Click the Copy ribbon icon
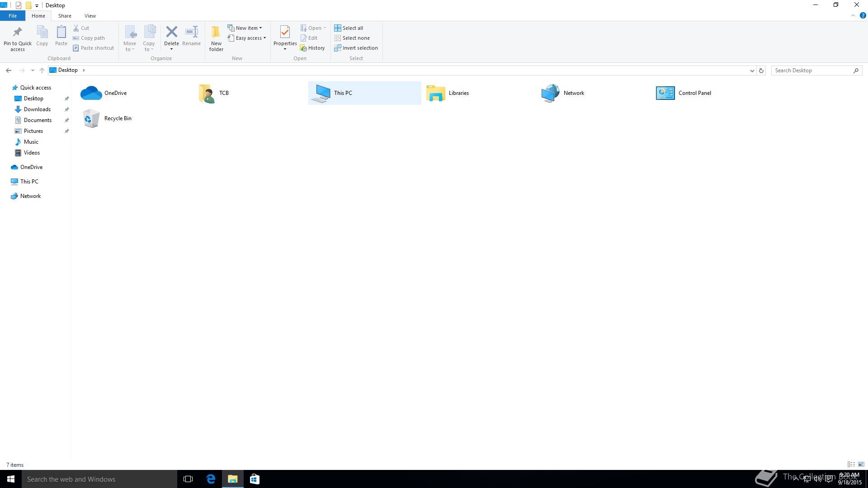This screenshot has width=868, height=488. 42,32
